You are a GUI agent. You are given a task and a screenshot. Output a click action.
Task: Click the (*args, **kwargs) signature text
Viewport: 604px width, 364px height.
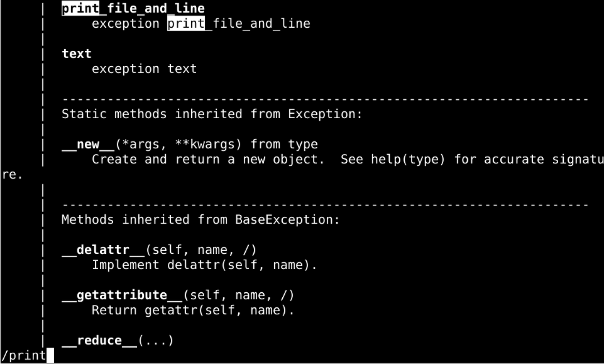pyautogui.click(x=179, y=144)
